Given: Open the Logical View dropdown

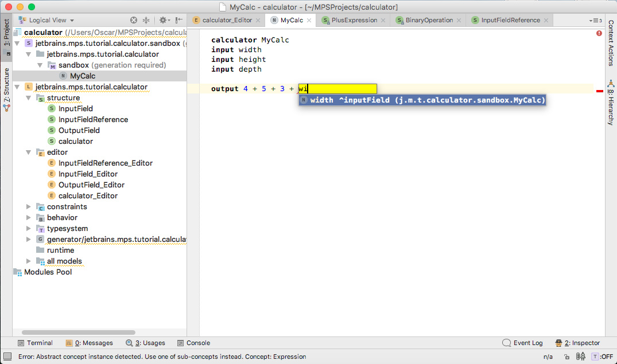Looking at the screenshot, I should pos(46,20).
